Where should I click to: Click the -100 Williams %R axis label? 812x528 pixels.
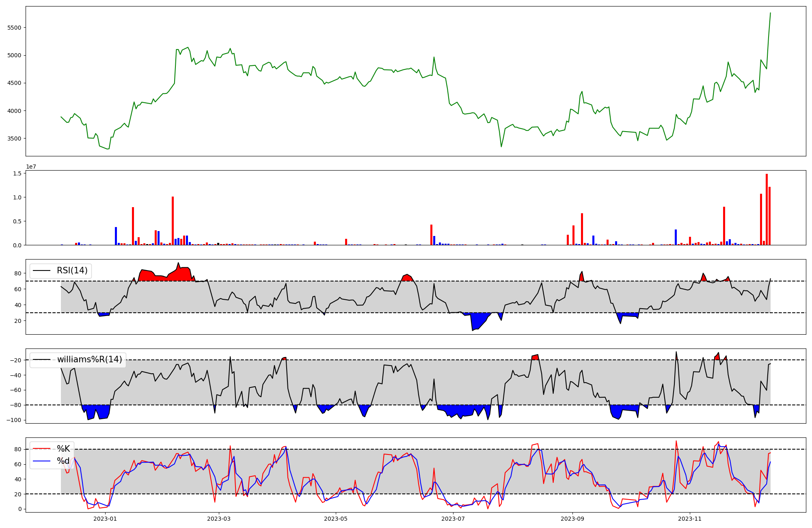pos(13,420)
